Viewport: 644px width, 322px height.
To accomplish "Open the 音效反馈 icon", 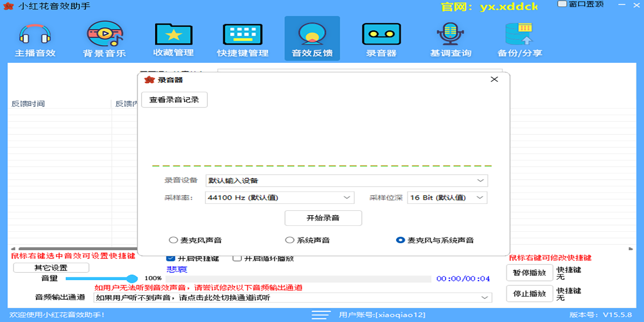I will (312, 34).
